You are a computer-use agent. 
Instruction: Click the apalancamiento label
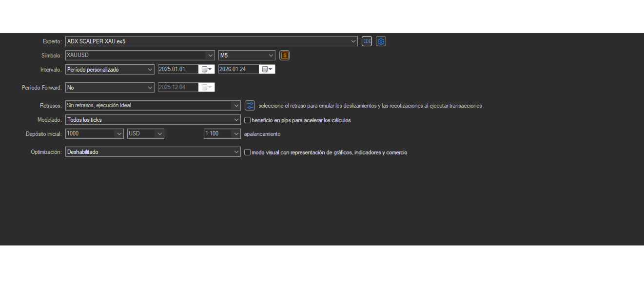262,134
